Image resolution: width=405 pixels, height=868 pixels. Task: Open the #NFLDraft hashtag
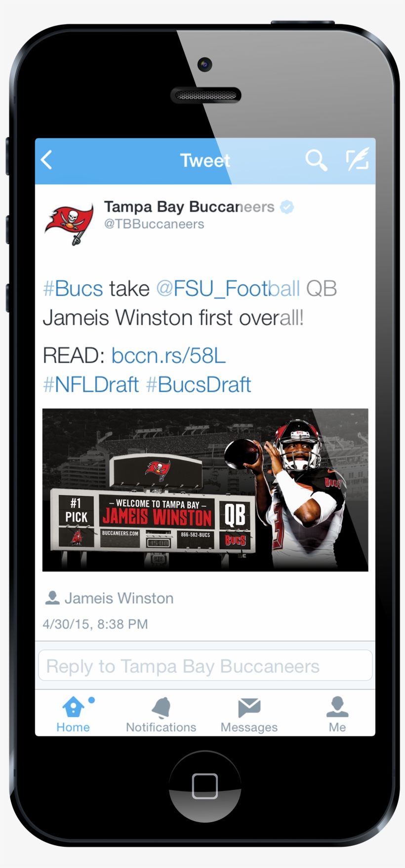[91, 384]
